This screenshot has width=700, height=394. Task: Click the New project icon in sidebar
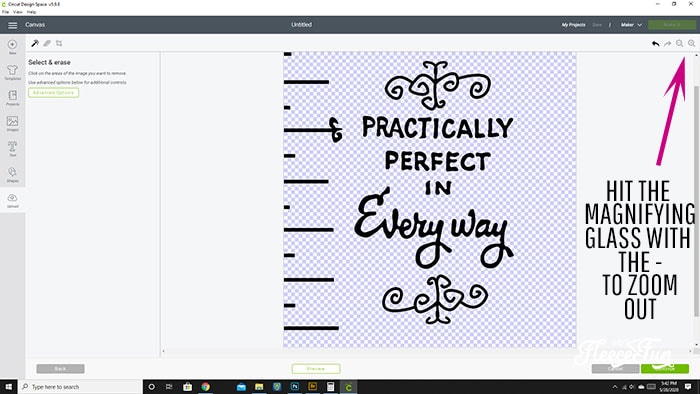click(12, 46)
